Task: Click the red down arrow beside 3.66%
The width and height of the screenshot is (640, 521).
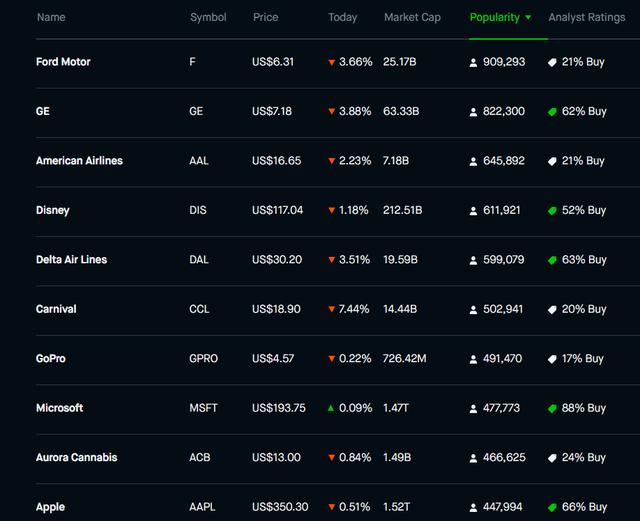Action: point(331,62)
